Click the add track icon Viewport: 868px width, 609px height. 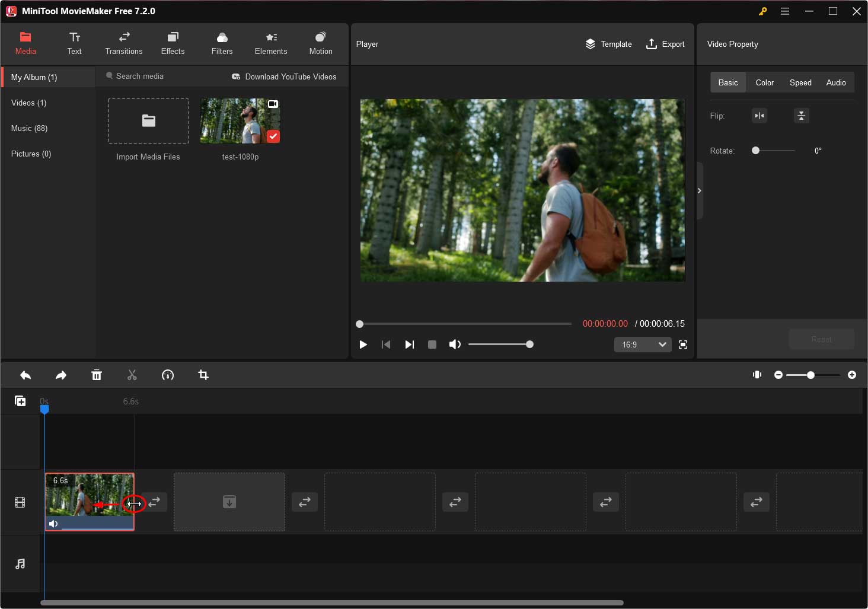tap(20, 401)
